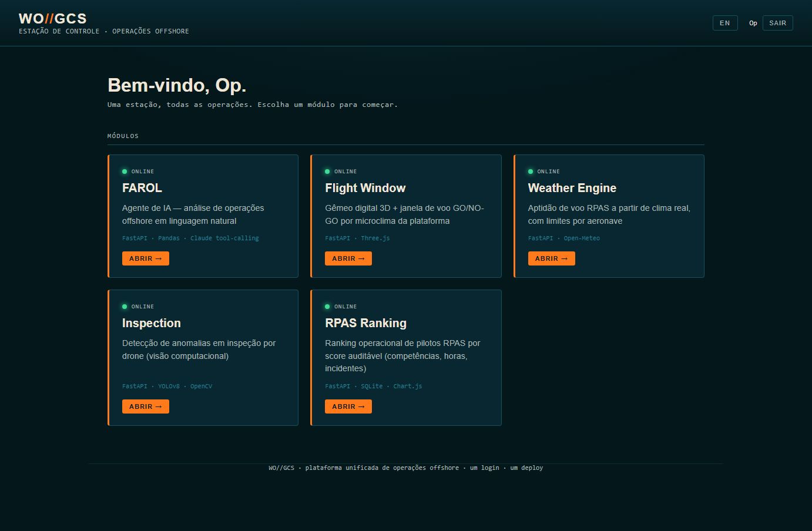This screenshot has width=812, height=531.
Task: Click the ONLINE label on the RPAS Ranking card
Action: coord(345,307)
